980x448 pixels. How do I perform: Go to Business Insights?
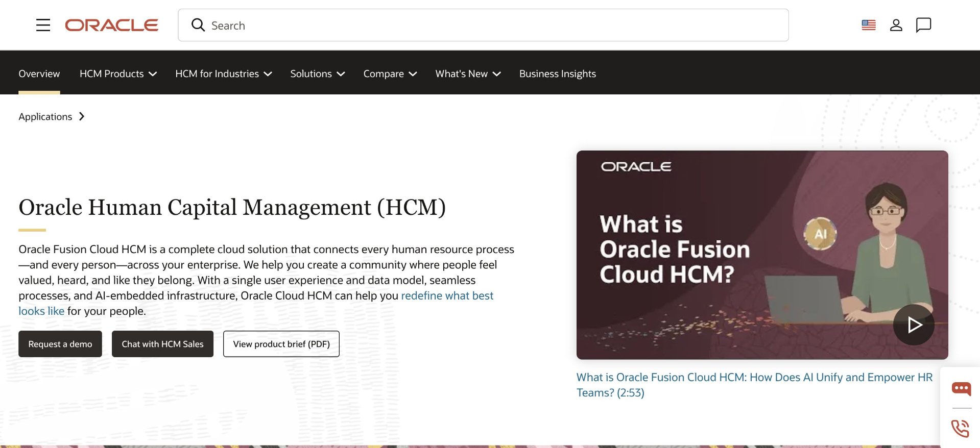point(558,73)
